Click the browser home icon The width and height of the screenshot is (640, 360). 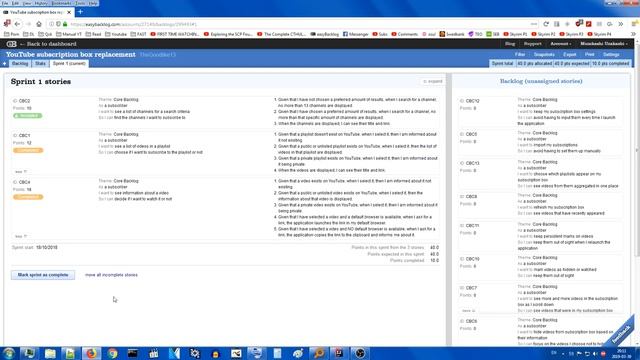39,24
